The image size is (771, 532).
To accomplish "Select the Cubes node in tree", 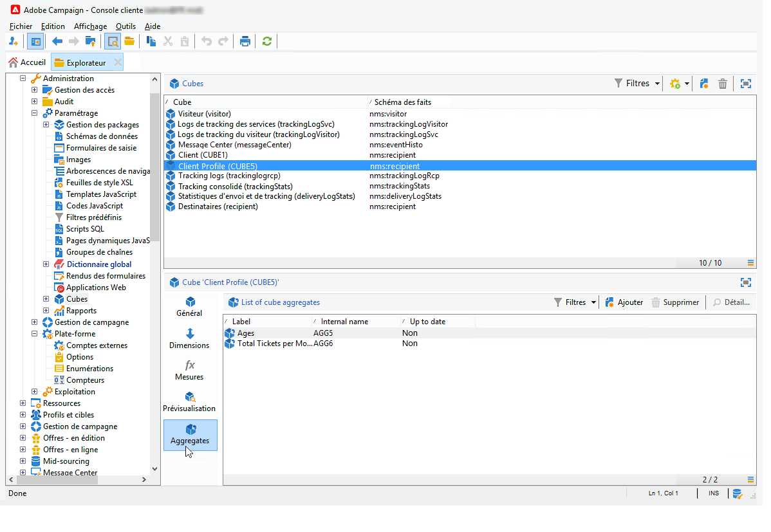I will point(77,299).
